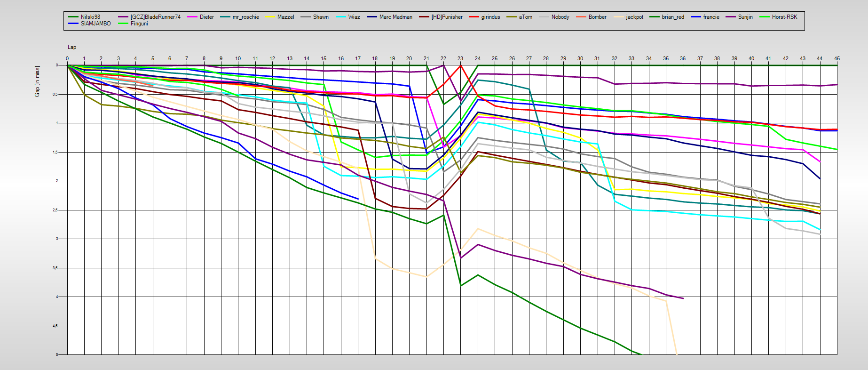This screenshot has width=868, height=370.
Task: Select the Sunjin legend label
Action: coord(745,17)
